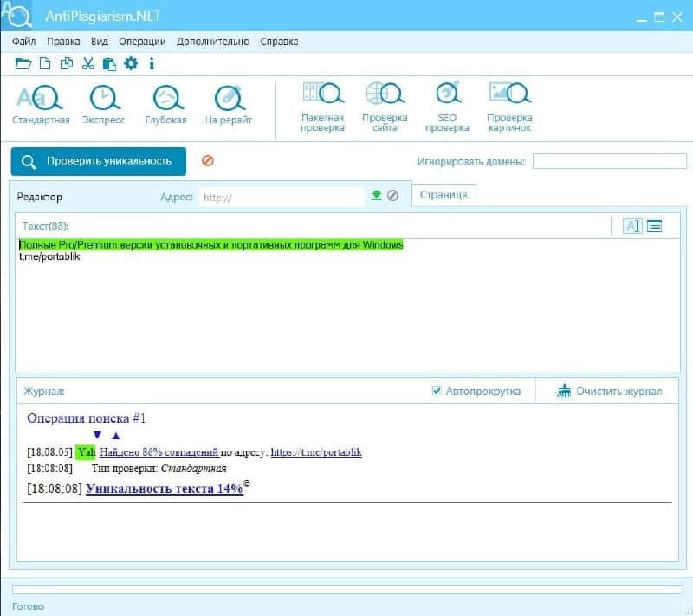Open the Файл menu

24,42
